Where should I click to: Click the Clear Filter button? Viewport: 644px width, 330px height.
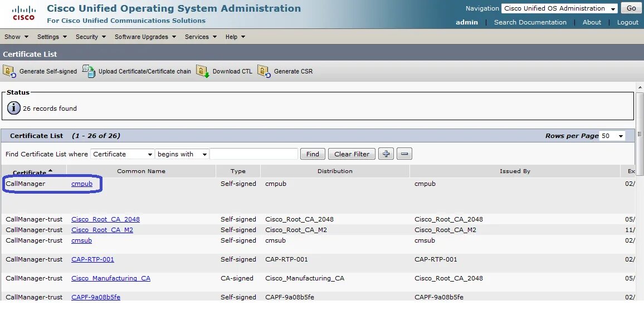pos(352,154)
